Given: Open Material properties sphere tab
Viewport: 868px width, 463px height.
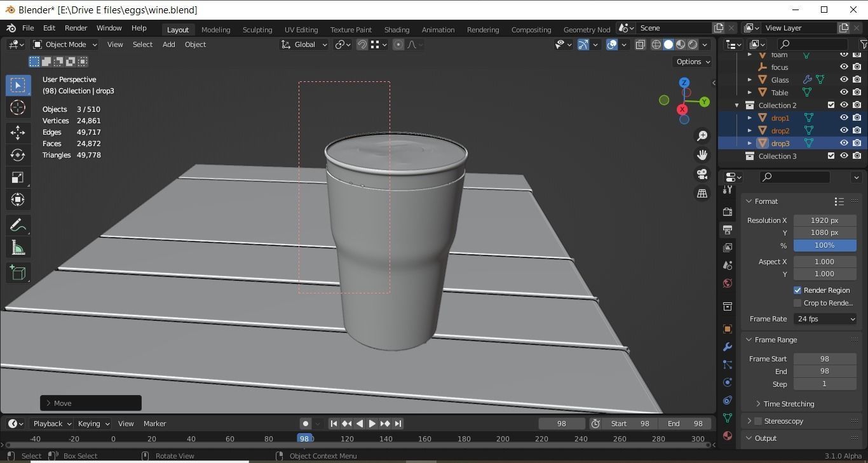Looking at the screenshot, I should click(x=728, y=436).
